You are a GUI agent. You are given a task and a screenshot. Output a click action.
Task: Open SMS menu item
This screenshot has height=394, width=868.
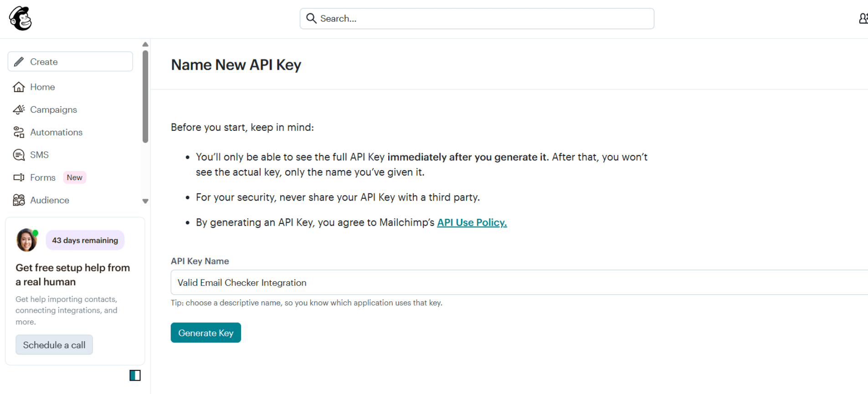point(39,155)
